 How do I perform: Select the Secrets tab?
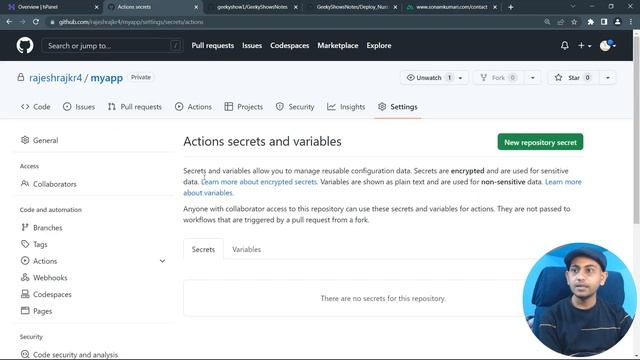pyautogui.click(x=203, y=249)
